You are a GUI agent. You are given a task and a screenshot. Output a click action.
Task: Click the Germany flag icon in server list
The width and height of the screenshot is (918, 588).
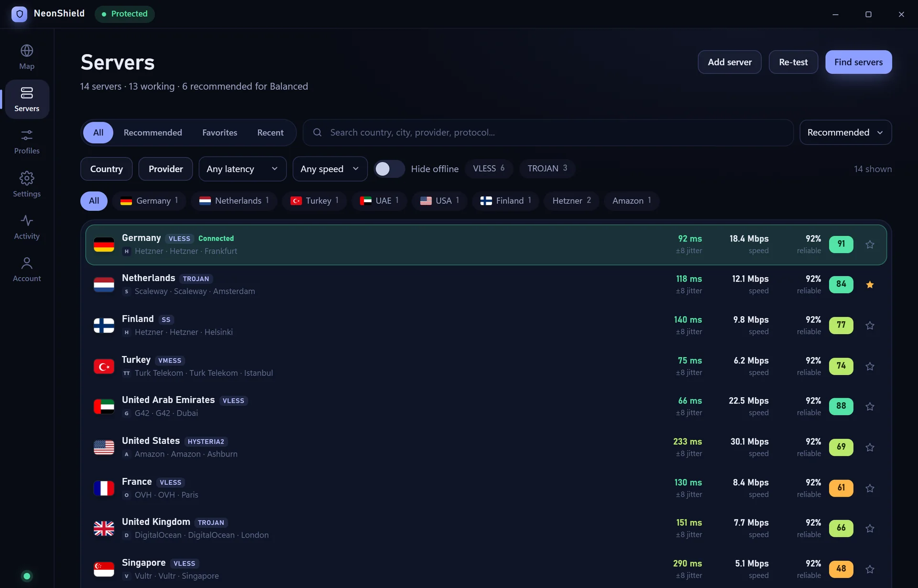(104, 245)
